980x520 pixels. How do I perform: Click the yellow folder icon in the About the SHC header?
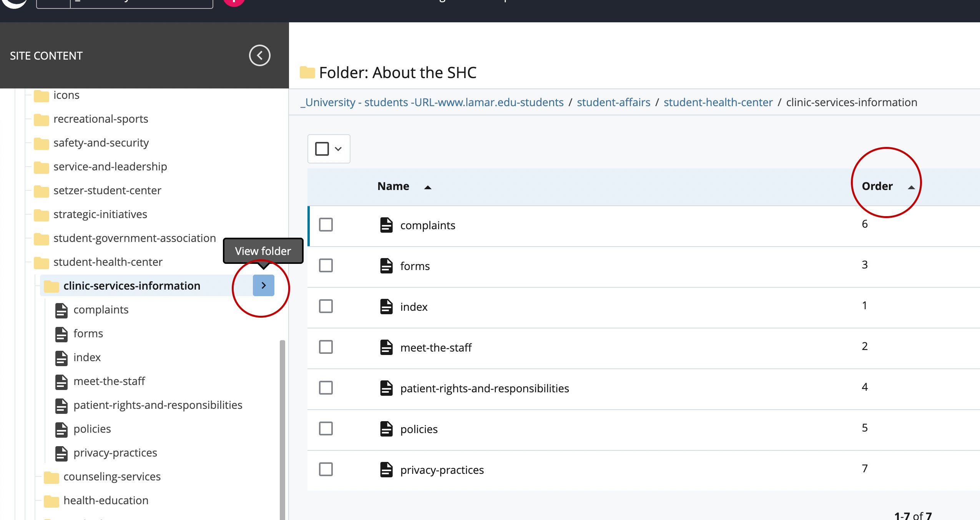tap(307, 72)
